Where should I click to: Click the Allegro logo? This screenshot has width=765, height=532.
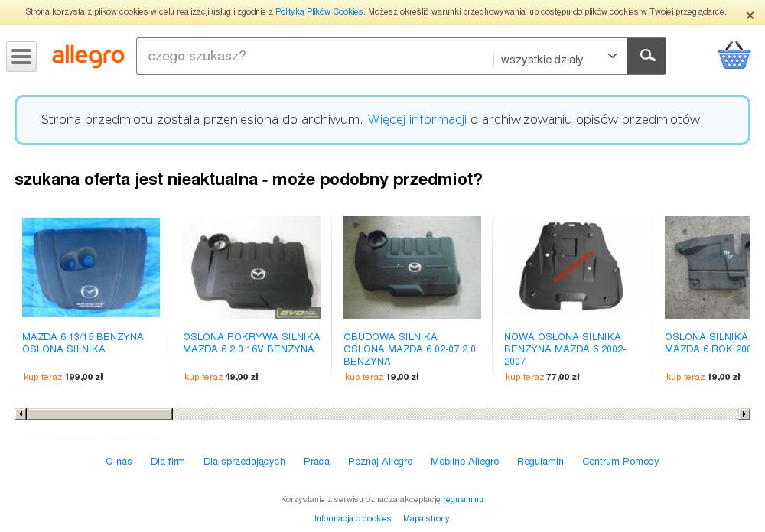pos(88,56)
